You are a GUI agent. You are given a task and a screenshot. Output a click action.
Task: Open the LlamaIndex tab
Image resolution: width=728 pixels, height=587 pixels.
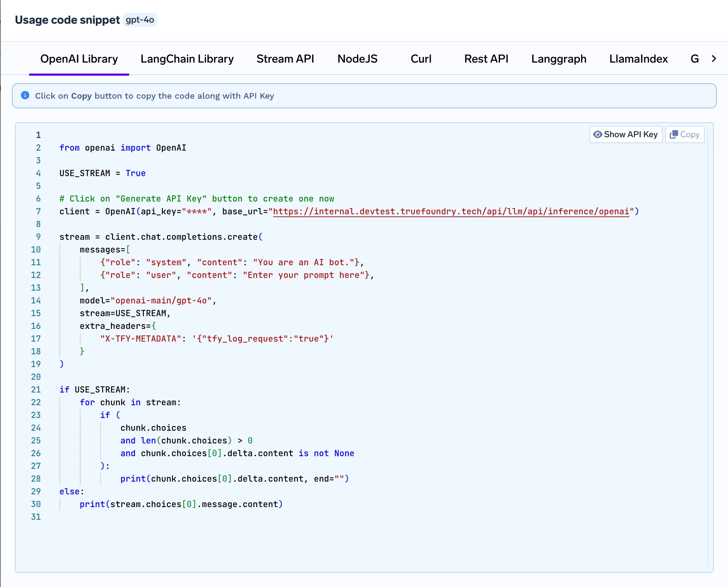click(x=638, y=59)
